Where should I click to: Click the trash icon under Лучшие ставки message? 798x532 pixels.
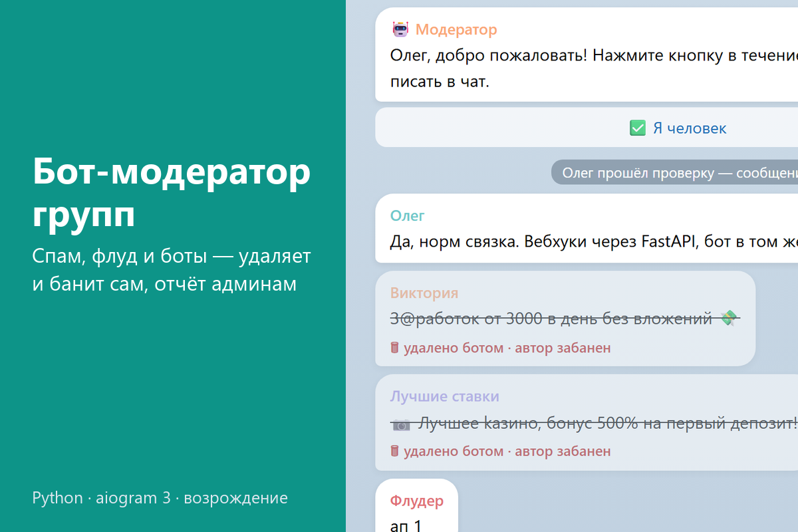[x=395, y=451]
